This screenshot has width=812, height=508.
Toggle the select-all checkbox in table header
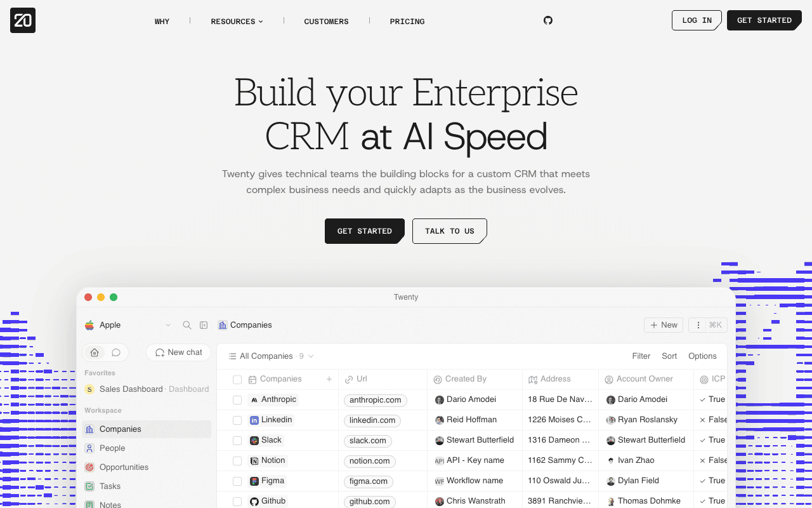point(237,380)
